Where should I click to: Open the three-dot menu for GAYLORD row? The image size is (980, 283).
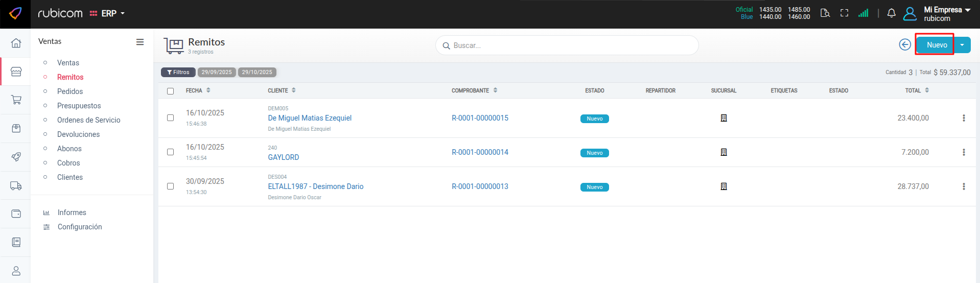[964, 152]
